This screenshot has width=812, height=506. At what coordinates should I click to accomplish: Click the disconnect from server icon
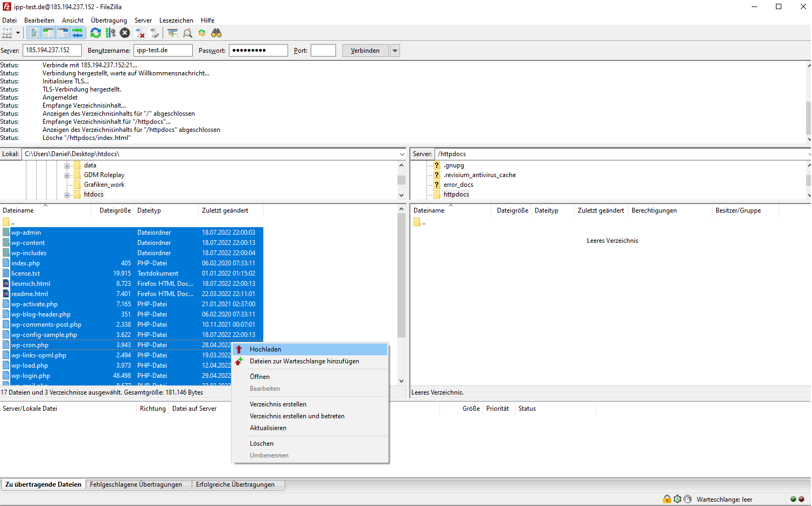140,33
